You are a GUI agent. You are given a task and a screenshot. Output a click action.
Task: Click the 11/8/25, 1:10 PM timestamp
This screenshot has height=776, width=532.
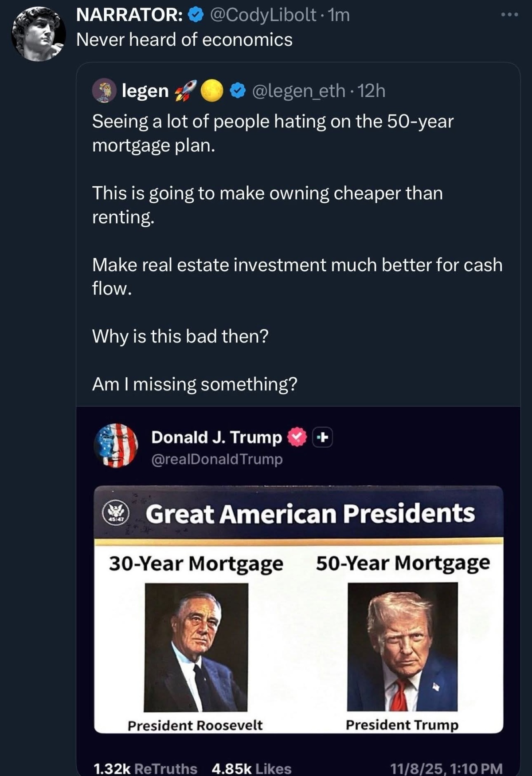446,768
